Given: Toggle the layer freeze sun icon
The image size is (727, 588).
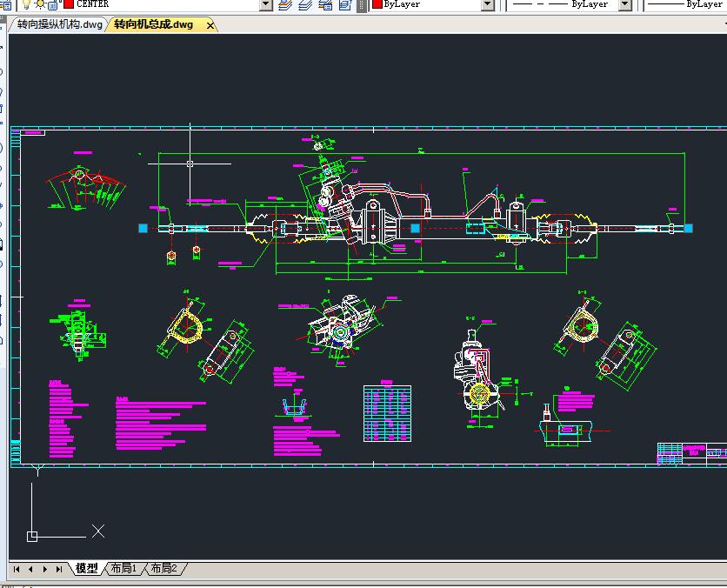Looking at the screenshot, I should tap(39, 4).
